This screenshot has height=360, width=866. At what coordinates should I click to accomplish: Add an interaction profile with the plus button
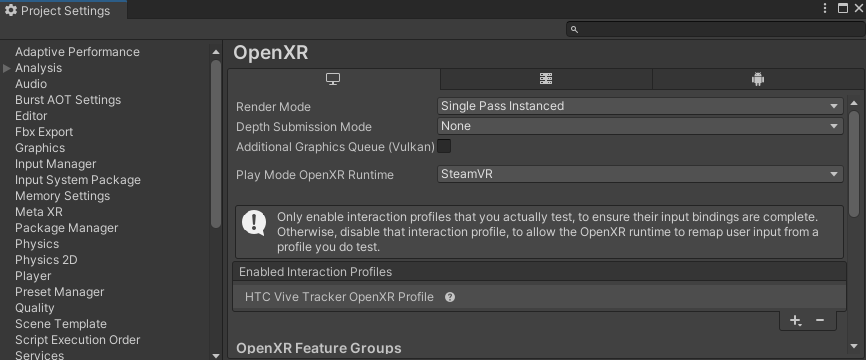click(x=795, y=320)
